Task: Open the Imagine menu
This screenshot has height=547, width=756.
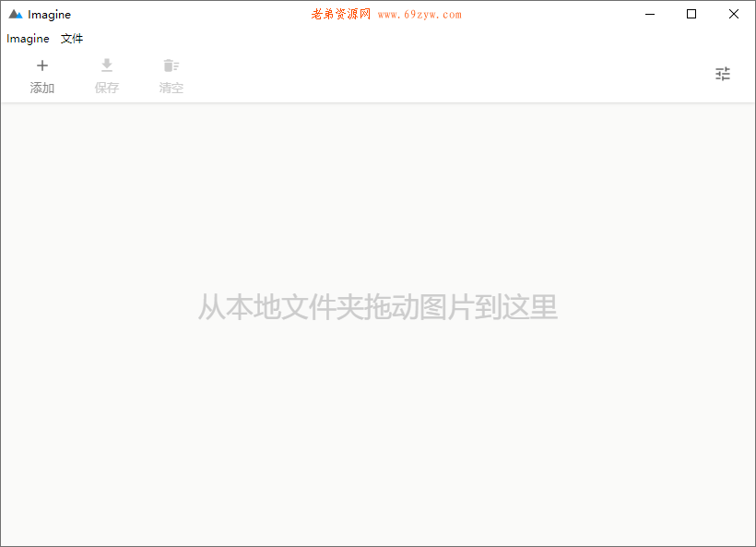Action: (x=27, y=39)
